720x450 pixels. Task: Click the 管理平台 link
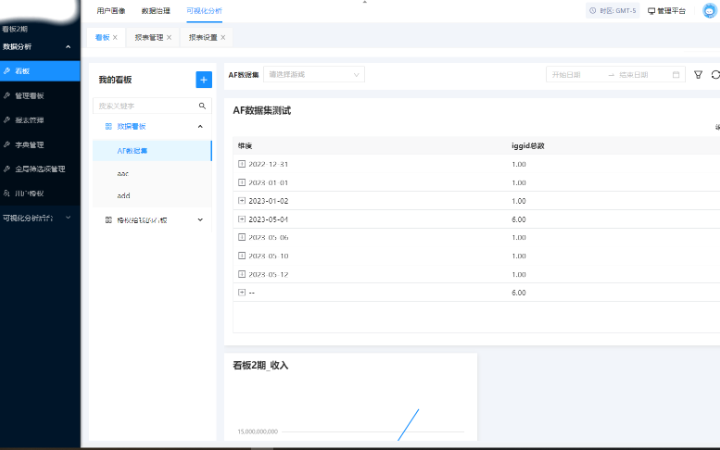[x=666, y=11]
